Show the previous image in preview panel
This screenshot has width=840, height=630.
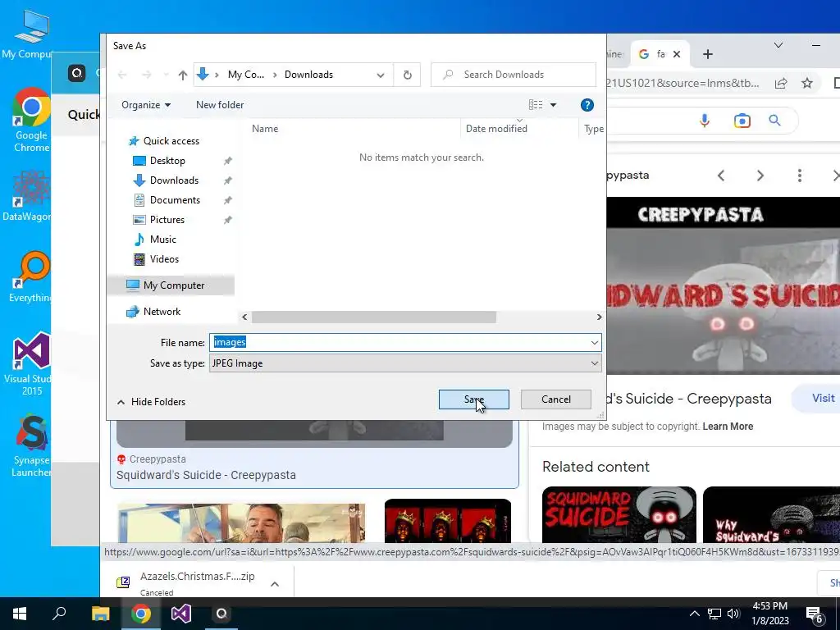click(721, 176)
